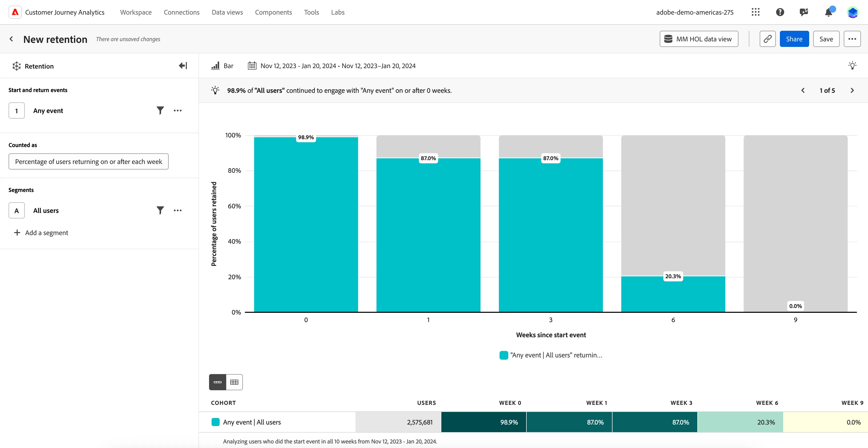868x448 pixels.
Task: Open the more options ellipsis next to Save
Action: click(x=852, y=39)
